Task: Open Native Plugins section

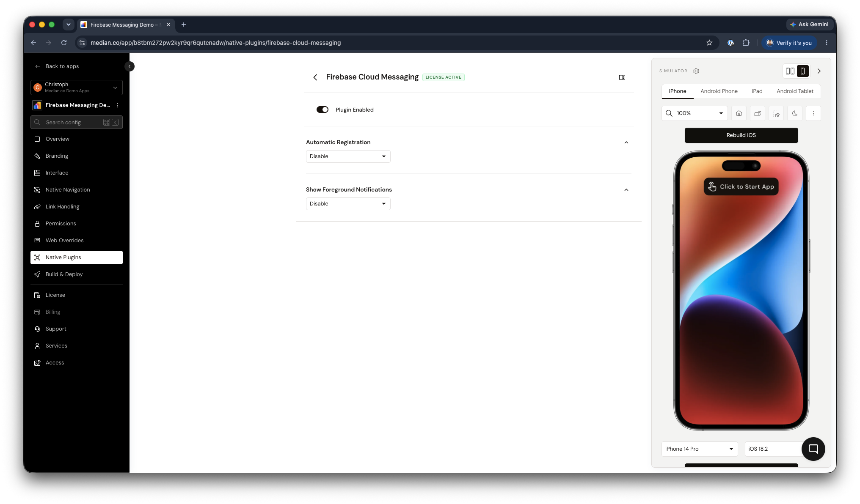Action: click(x=77, y=257)
